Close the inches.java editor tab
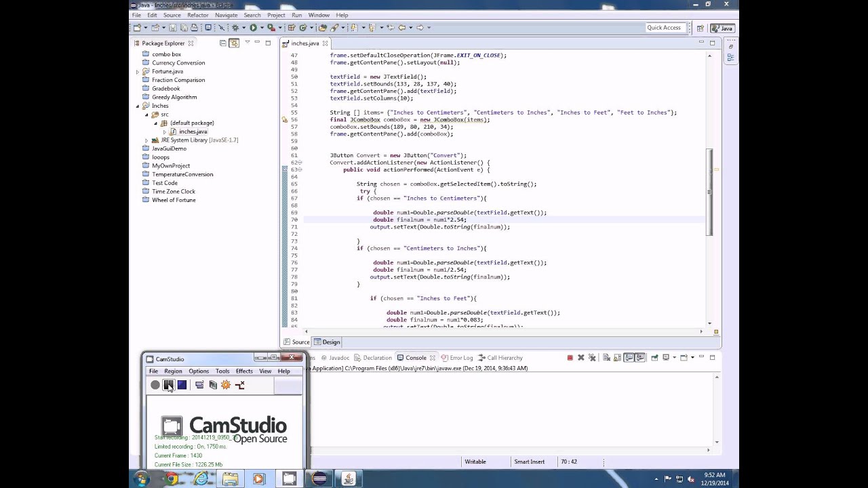 [325, 43]
